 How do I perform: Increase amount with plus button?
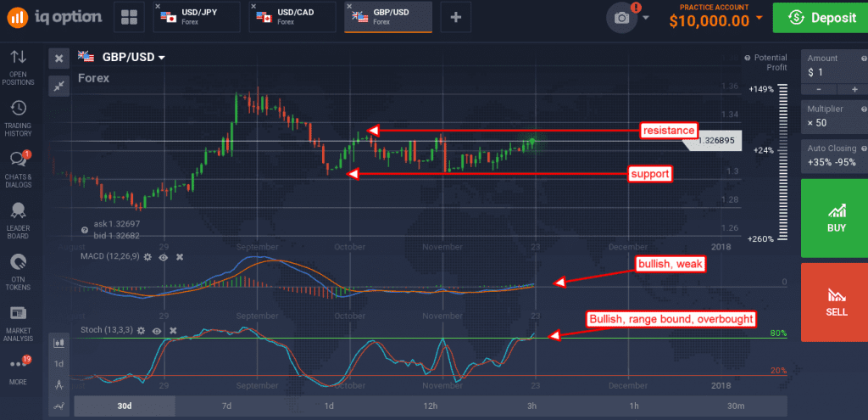[853, 89]
